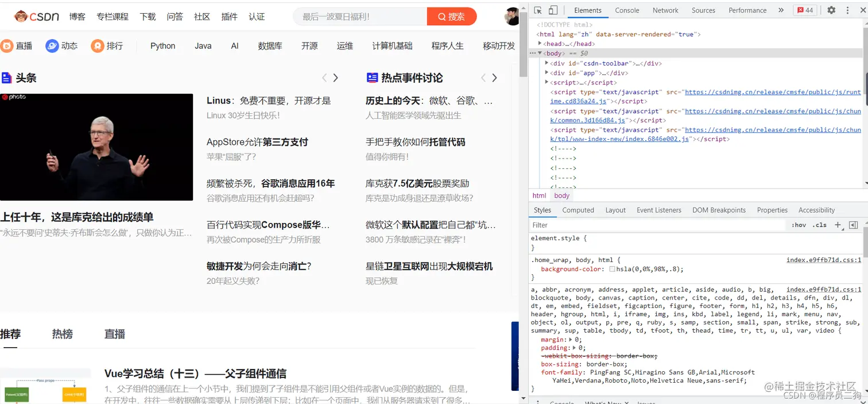Switch to the Sources tab

(x=703, y=10)
